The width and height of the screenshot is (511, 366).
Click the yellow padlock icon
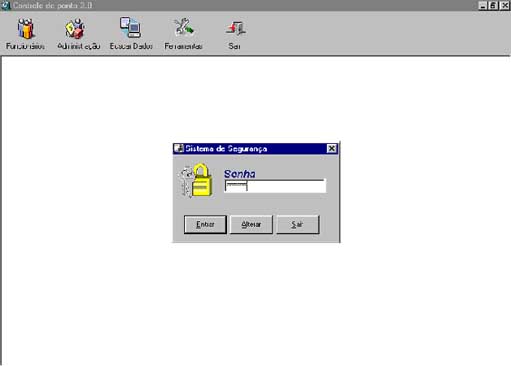pos(197,180)
